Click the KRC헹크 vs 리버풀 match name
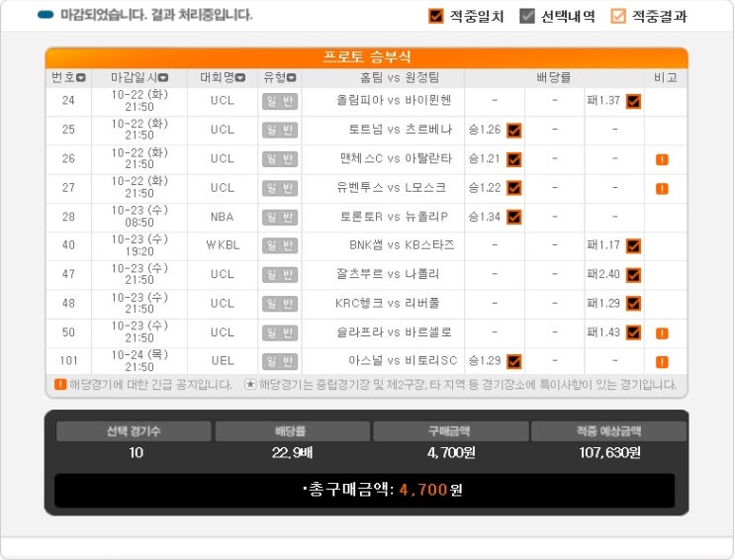Viewport: 735px width, 560px height. [x=387, y=303]
